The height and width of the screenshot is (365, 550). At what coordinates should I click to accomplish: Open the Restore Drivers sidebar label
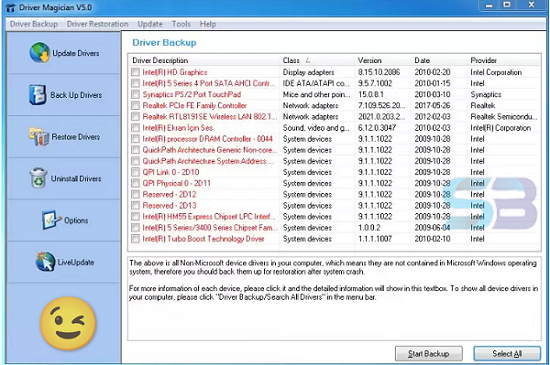click(x=76, y=137)
